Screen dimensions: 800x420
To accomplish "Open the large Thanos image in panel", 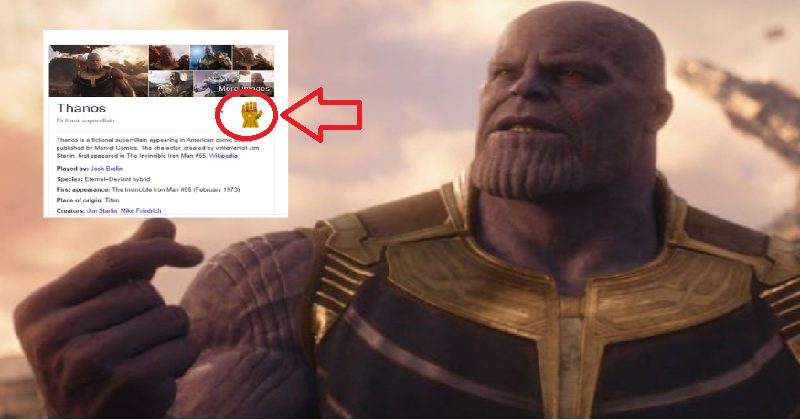I will point(98,71).
